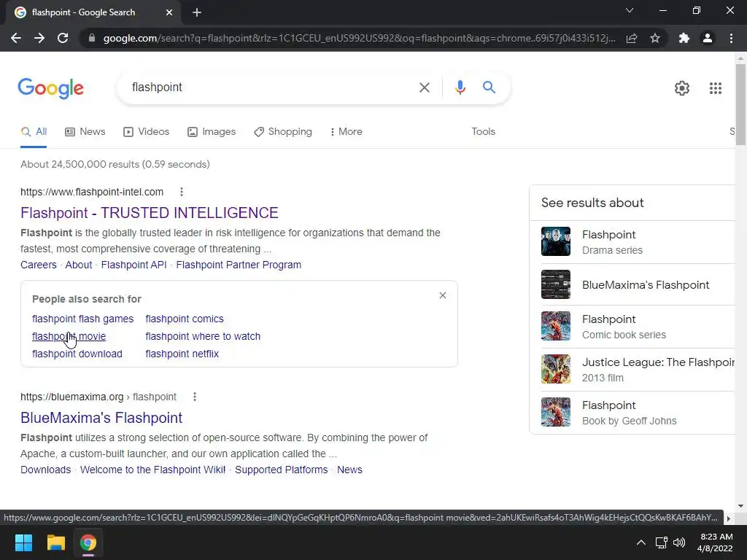The width and height of the screenshot is (747, 560).
Task: Open the Flashpoint API sitelink
Action: [134, 265]
